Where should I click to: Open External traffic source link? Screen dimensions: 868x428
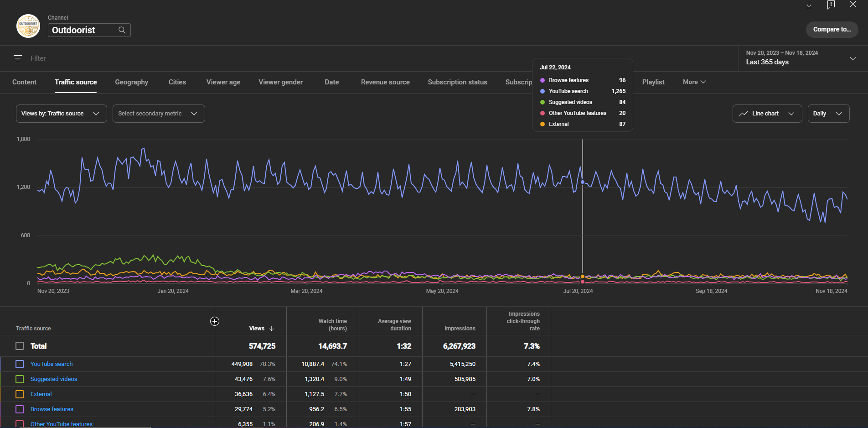pos(41,394)
